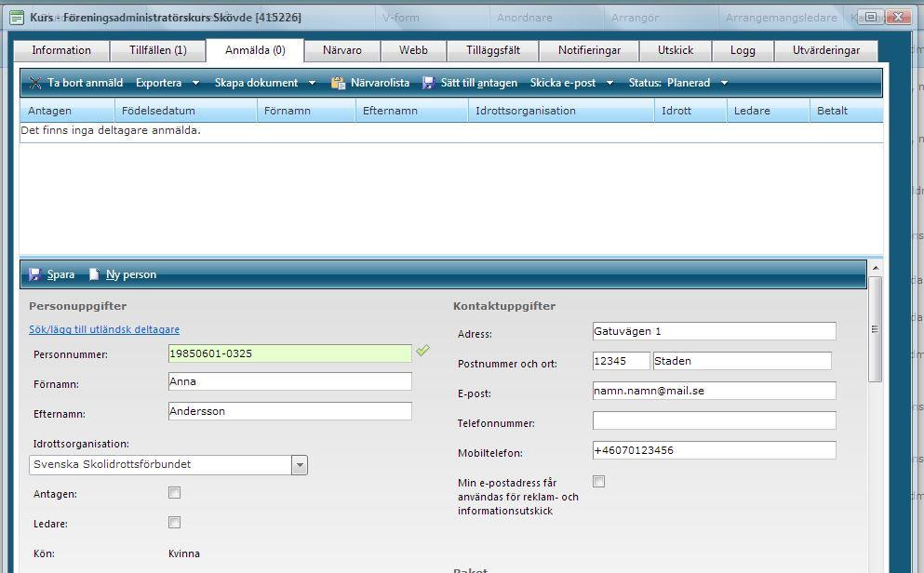Expand the Idrottsorganisation combo box arrow
Image resolution: width=924 pixels, height=573 pixels.
[x=300, y=465]
